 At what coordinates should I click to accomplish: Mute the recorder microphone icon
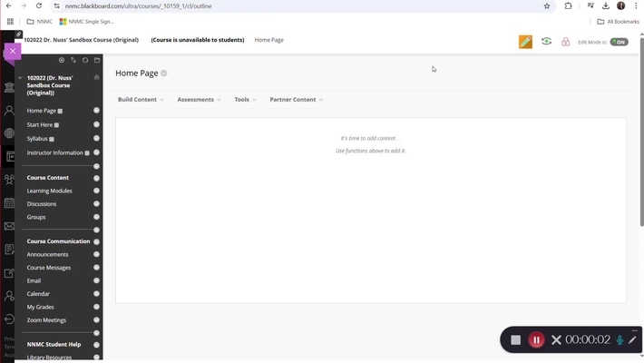point(620,340)
